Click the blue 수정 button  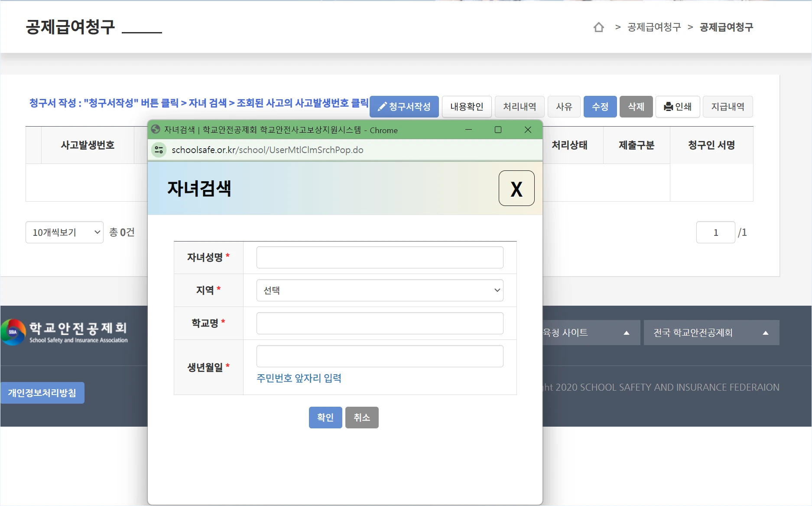coord(600,107)
